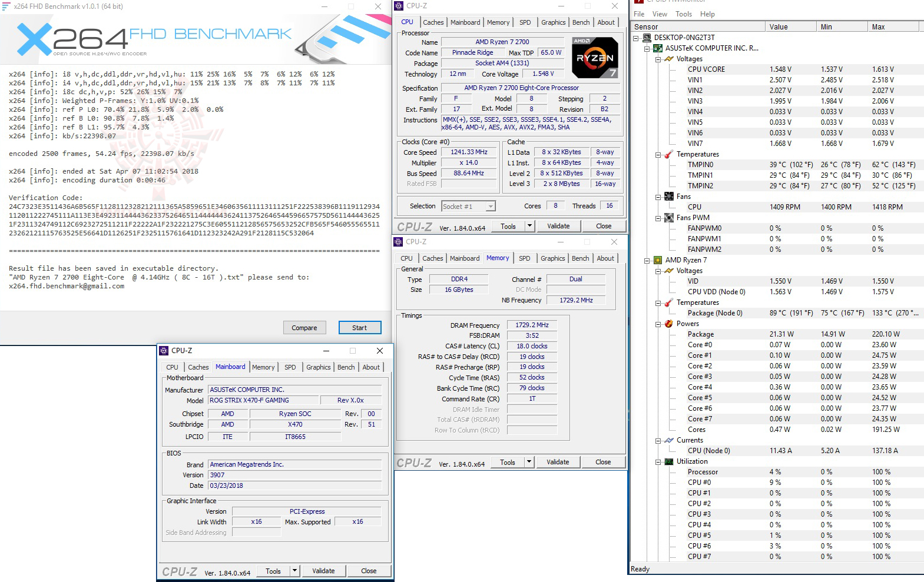Select the CPU VCORE sensor row
This screenshot has width=924, height=582.
(803, 69)
